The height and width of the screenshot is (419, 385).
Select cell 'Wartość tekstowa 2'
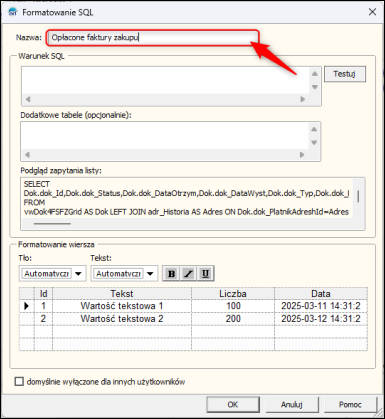coord(122,319)
